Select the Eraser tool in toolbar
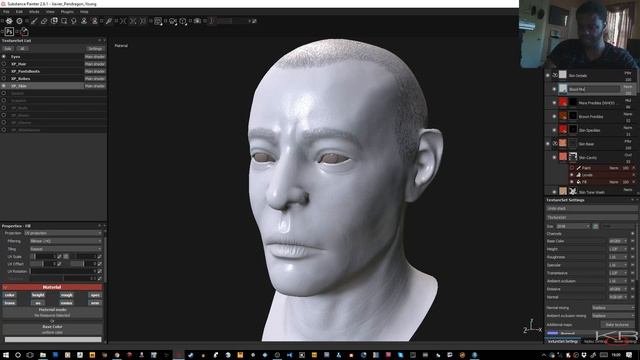 click(44, 21)
